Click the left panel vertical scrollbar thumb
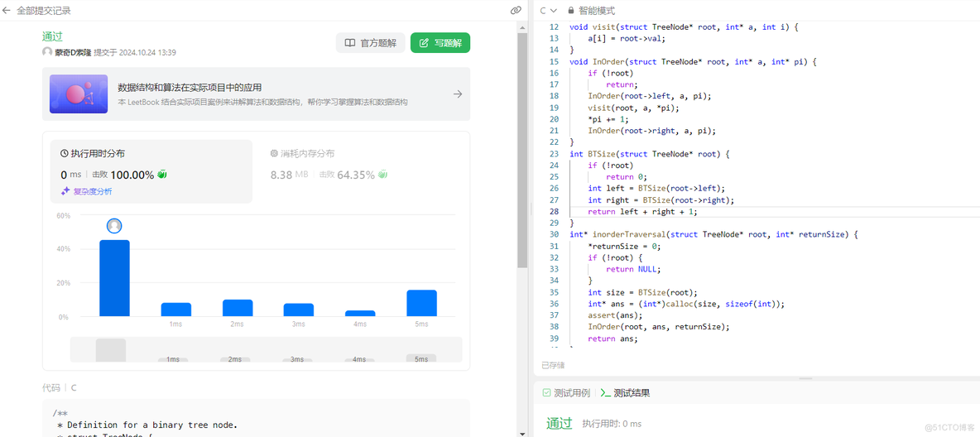980x437 pixels. [x=522, y=150]
